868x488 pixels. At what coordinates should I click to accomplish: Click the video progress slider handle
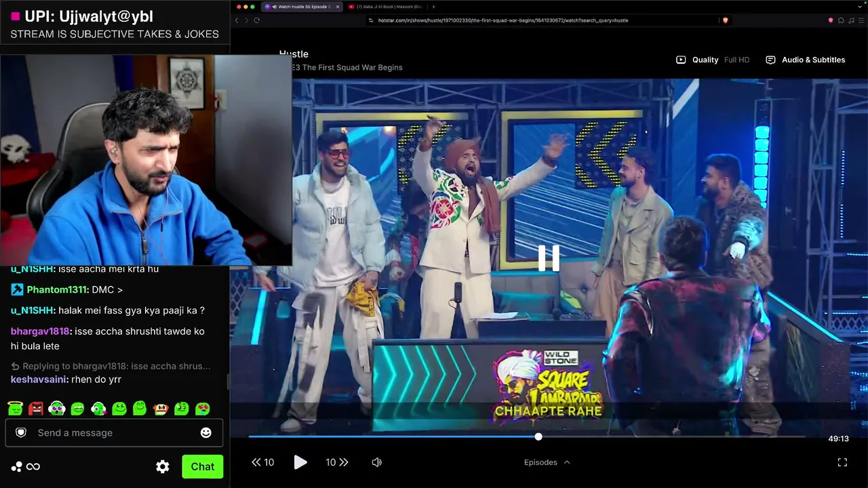click(538, 437)
